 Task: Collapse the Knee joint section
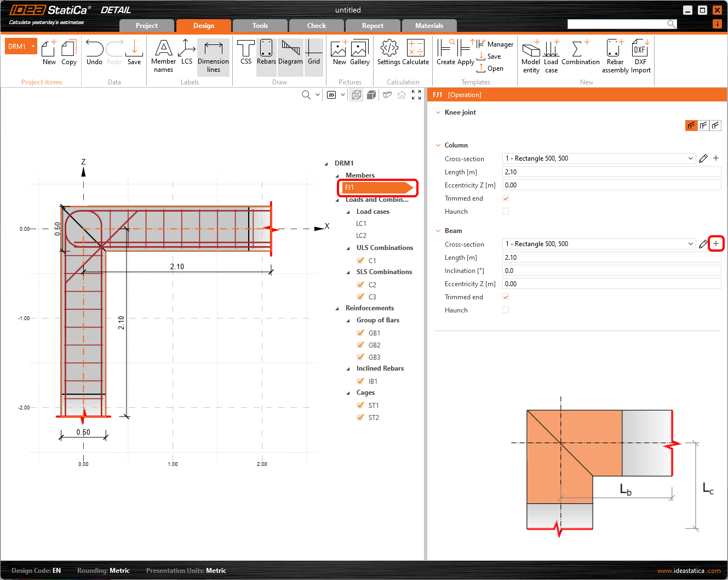(438, 112)
